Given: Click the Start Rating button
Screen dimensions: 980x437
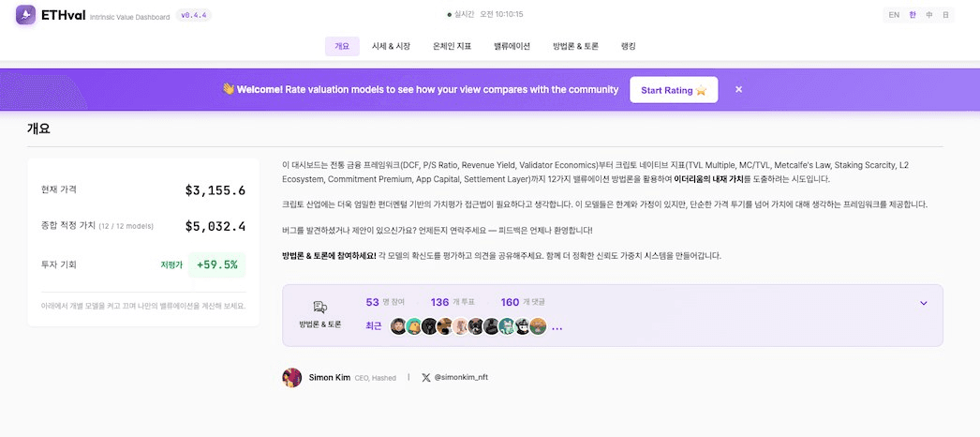Looking at the screenshot, I should [x=674, y=90].
